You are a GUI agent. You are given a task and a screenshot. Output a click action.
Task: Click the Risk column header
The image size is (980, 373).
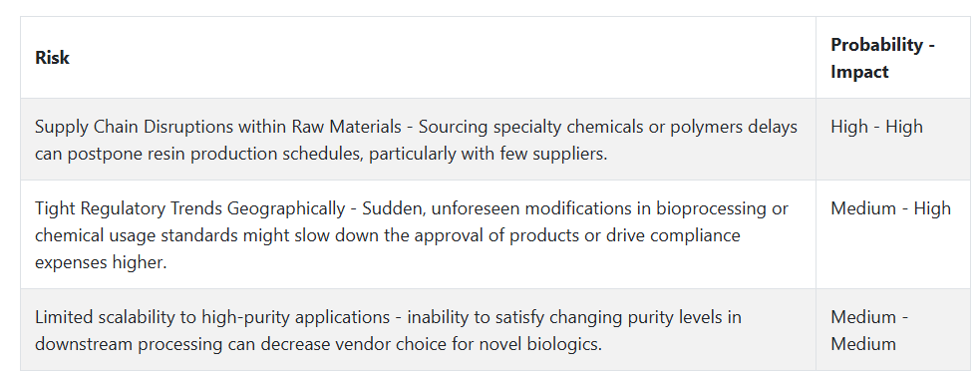click(x=52, y=58)
